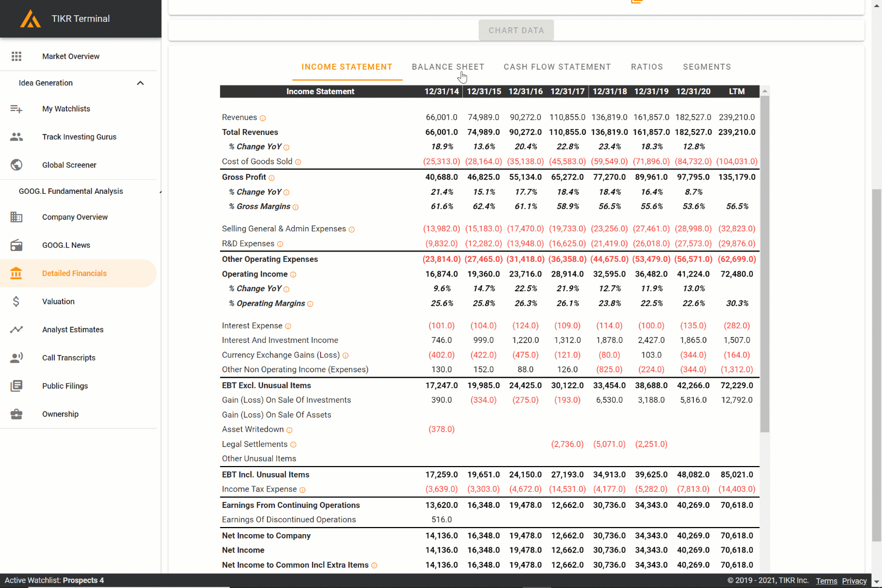Viewport: 882px width, 588px height.
Task: Click the Active Watchlist Prospects 4 status text
Action: click(x=54, y=580)
